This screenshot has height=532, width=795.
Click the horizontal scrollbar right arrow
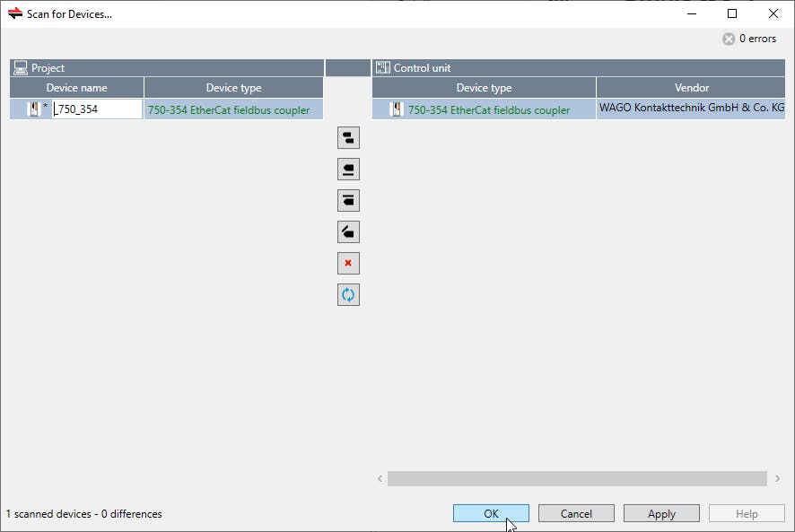click(777, 479)
